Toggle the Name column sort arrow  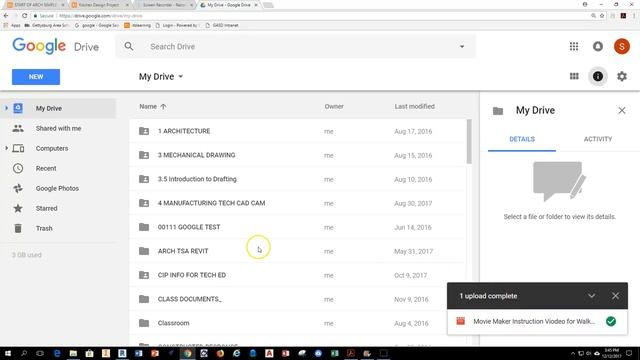pos(163,107)
